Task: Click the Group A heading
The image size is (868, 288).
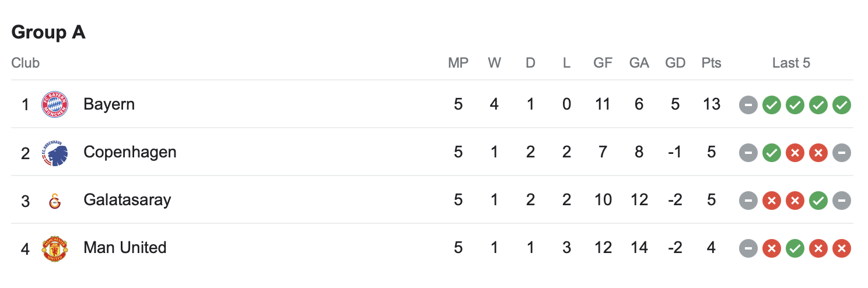Action: (48, 32)
